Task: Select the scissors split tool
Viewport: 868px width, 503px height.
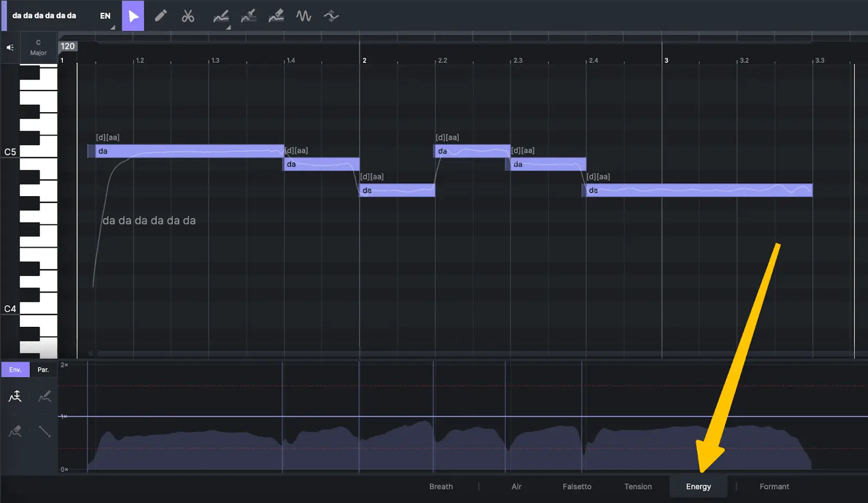Action: point(188,16)
